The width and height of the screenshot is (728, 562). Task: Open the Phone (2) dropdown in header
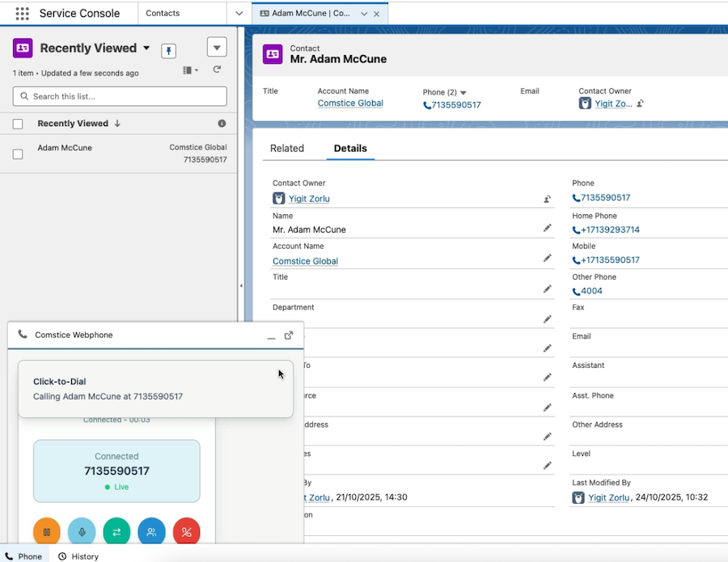click(463, 93)
